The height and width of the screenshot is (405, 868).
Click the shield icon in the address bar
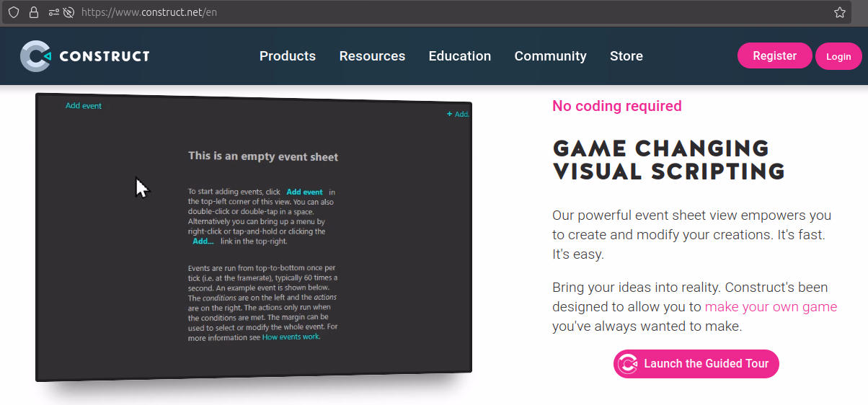[14, 12]
